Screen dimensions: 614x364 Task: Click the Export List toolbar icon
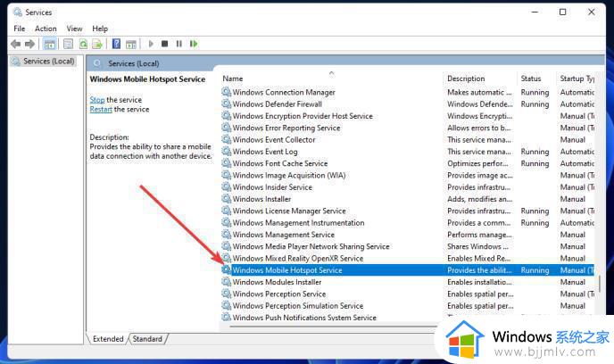[x=97, y=44]
